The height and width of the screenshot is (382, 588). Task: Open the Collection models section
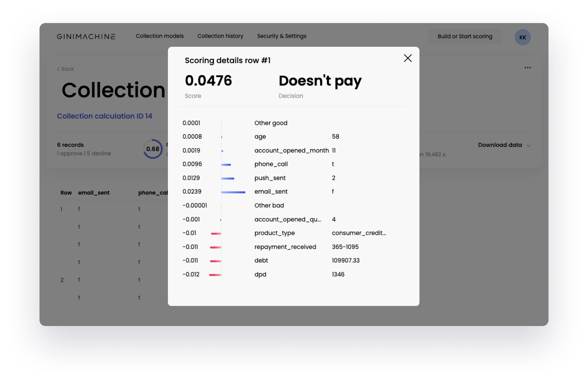(160, 36)
